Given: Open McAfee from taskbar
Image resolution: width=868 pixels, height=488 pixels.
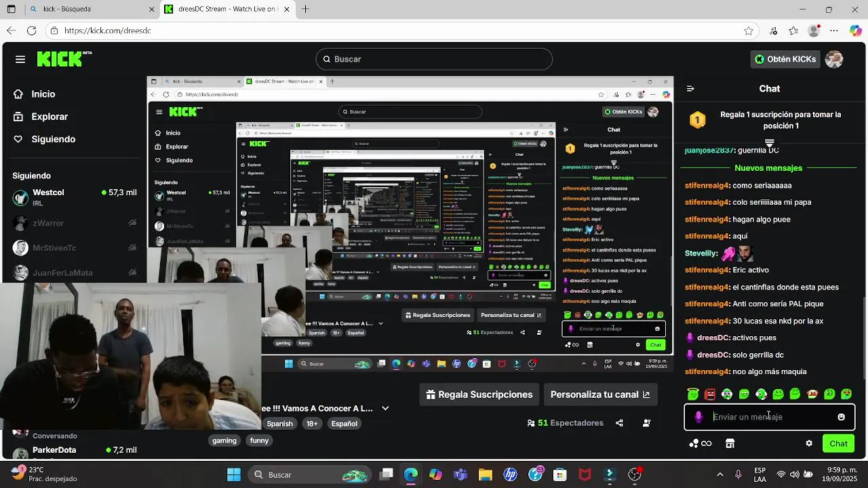Looking at the screenshot, I should click(584, 474).
